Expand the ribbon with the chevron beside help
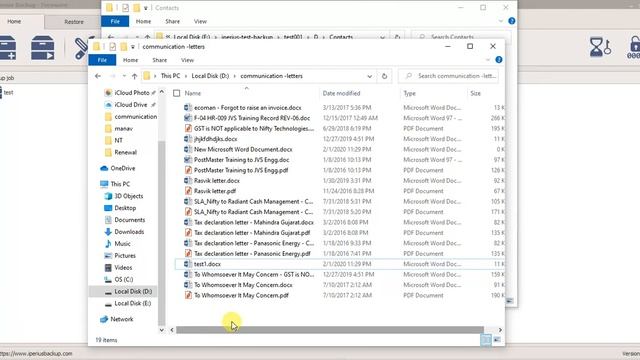Viewport: 640px width, 360px height. click(x=488, y=60)
